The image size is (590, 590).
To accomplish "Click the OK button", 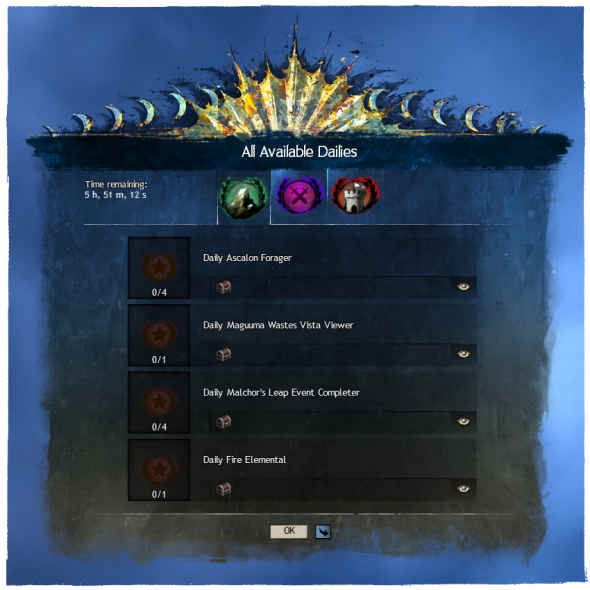I will coord(289,531).
